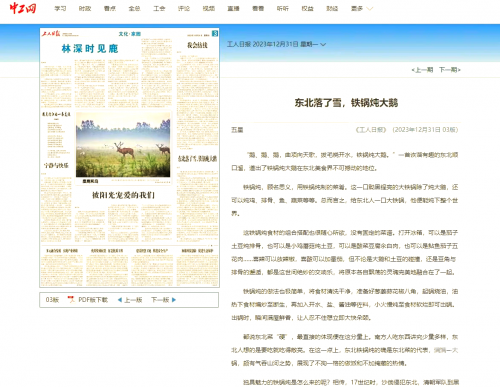Go to the 财经 section

[332, 9]
